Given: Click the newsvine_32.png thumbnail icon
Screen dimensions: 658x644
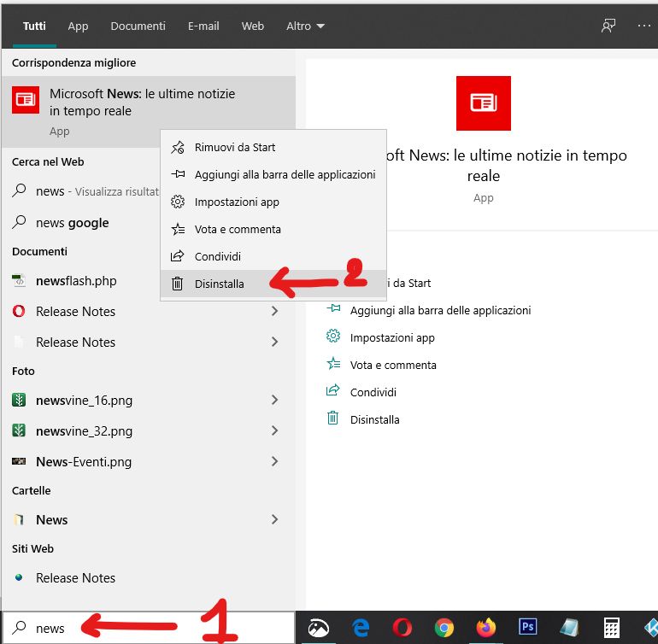Looking at the screenshot, I should click(x=19, y=430).
